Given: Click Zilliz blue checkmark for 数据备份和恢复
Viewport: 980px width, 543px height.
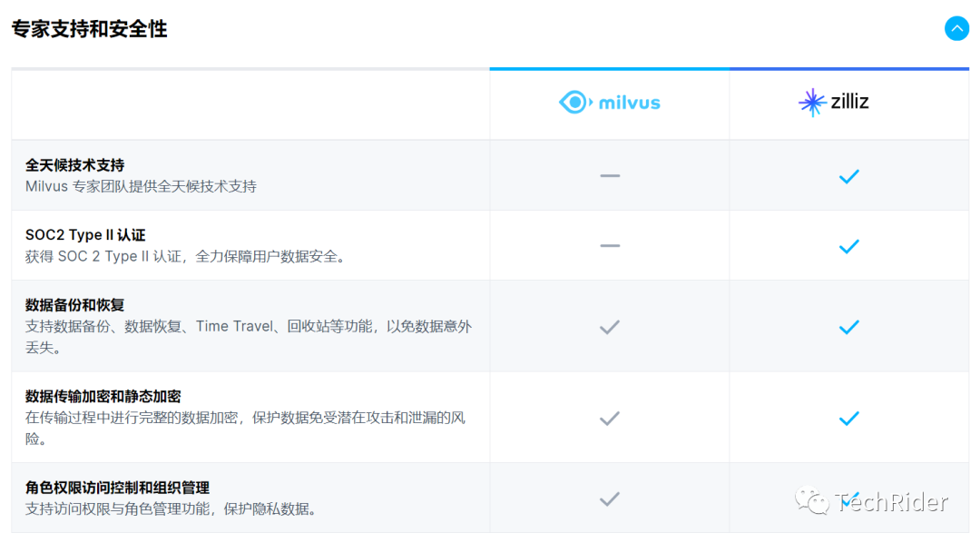Looking at the screenshot, I should point(848,327).
